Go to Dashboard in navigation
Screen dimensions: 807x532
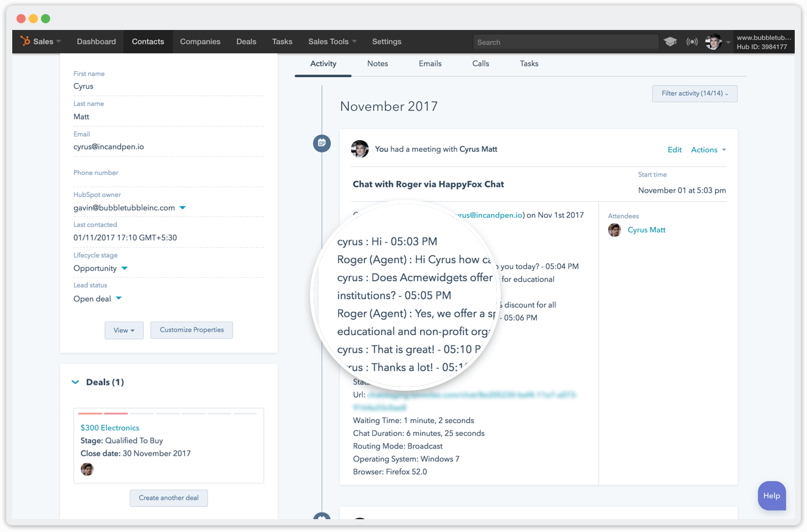pos(96,42)
